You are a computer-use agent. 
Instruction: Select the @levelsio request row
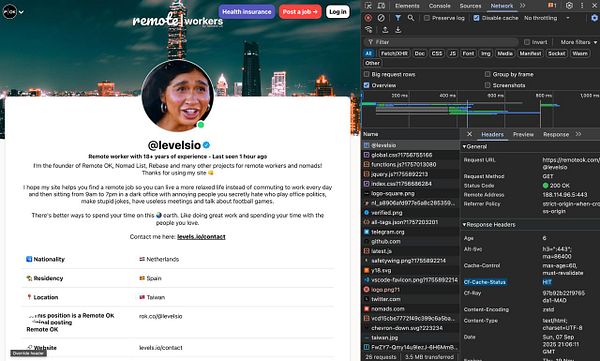[x=410, y=145]
